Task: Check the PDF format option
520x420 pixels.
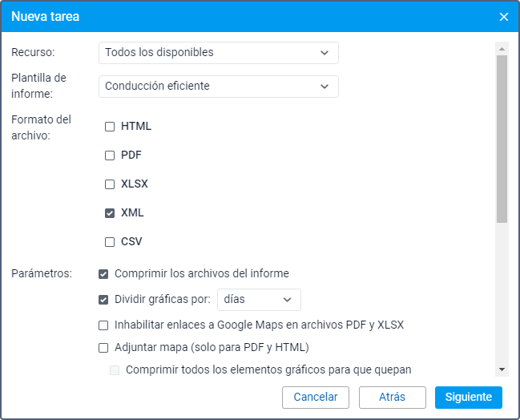Action: click(x=110, y=155)
